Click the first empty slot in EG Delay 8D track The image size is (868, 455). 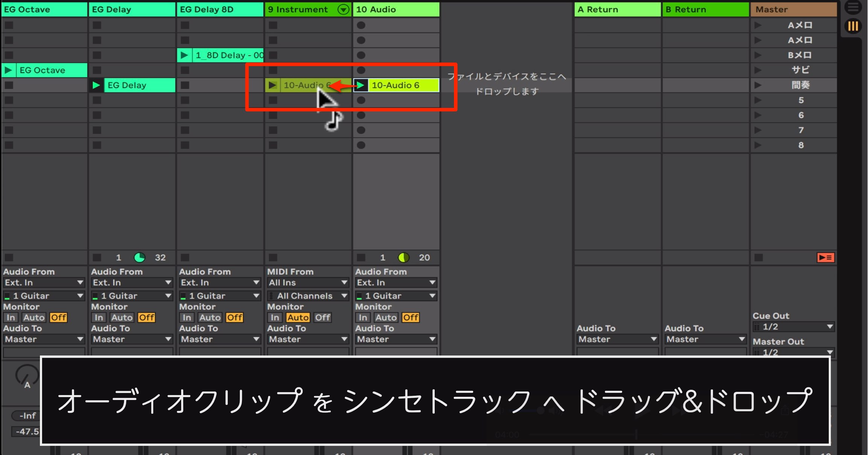(185, 25)
